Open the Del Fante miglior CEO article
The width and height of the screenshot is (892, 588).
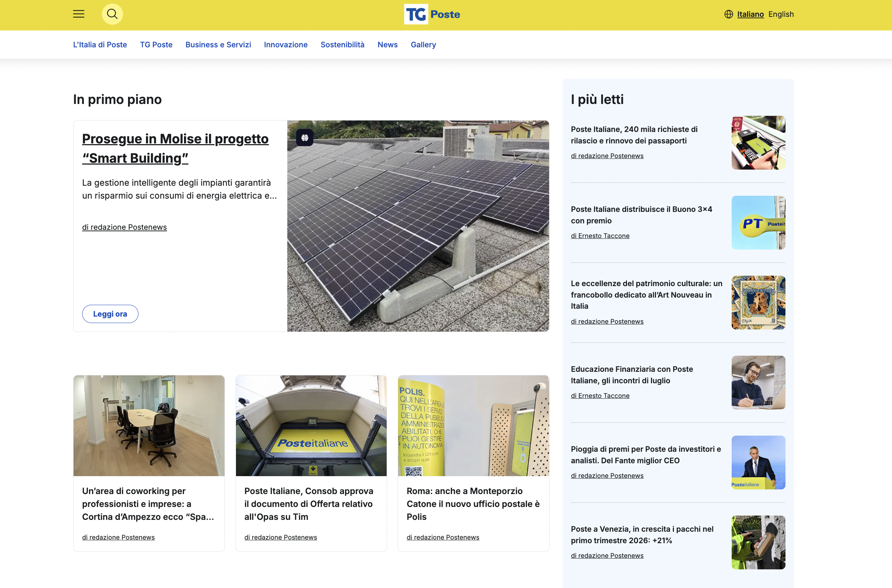click(646, 455)
